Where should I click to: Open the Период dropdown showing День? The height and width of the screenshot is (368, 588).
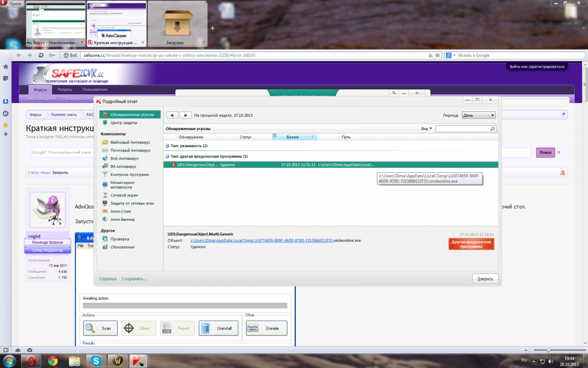[479, 115]
